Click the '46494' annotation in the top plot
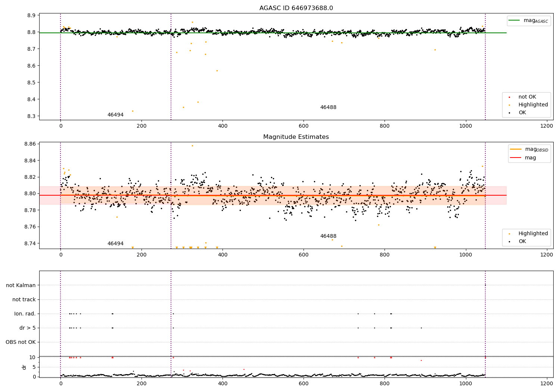Screen dimensions: 560x392 click(115, 115)
